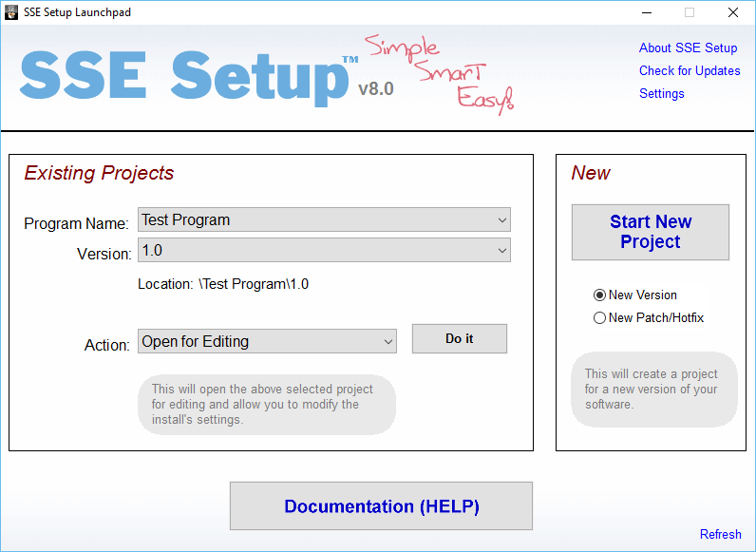756x552 pixels.
Task: Open the Program Name dropdown
Action: point(324,220)
